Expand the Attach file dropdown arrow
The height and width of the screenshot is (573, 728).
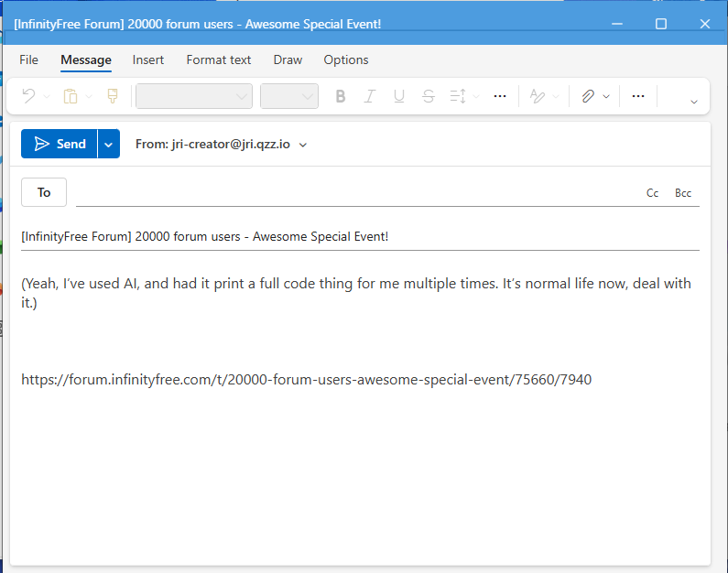pyautogui.click(x=606, y=96)
